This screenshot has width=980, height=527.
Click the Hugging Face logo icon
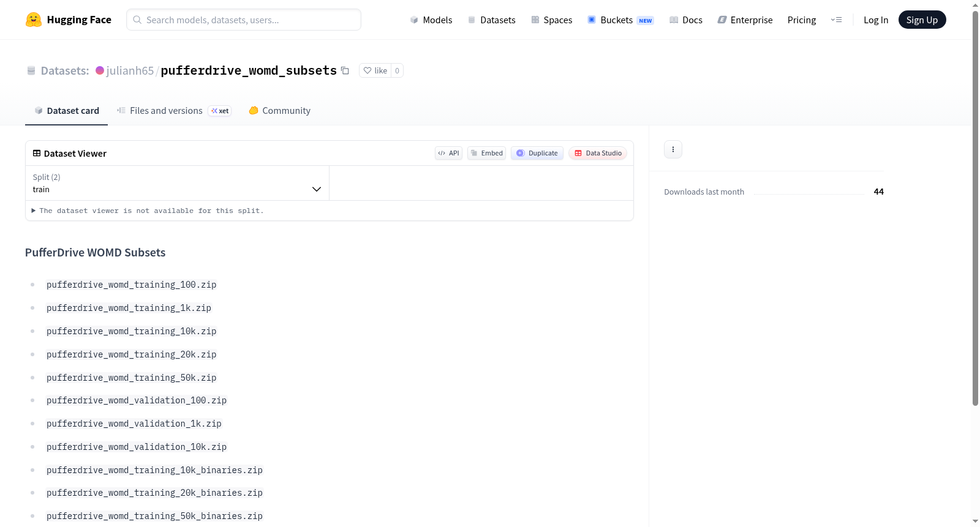pyautogui.click(x=34, y=20)
